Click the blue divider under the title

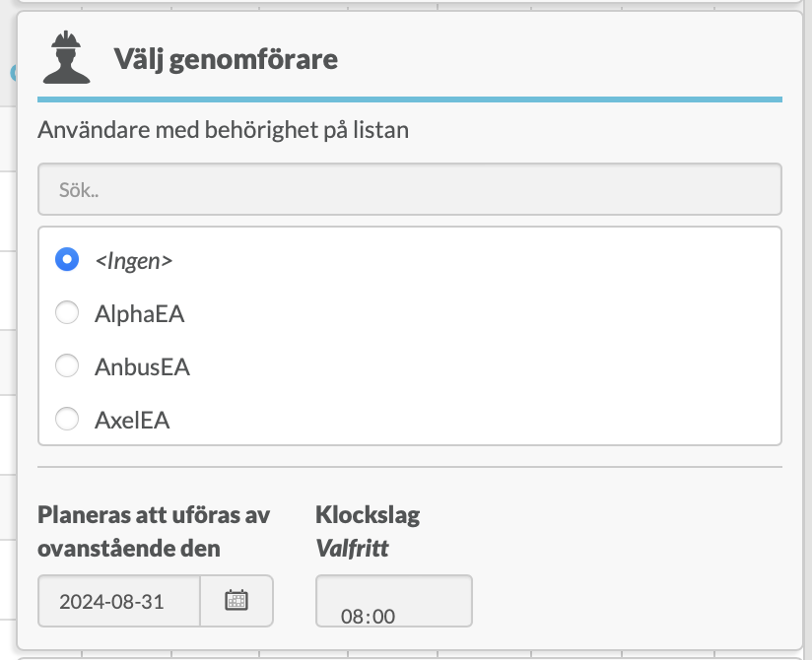click(x=409, y=99)
